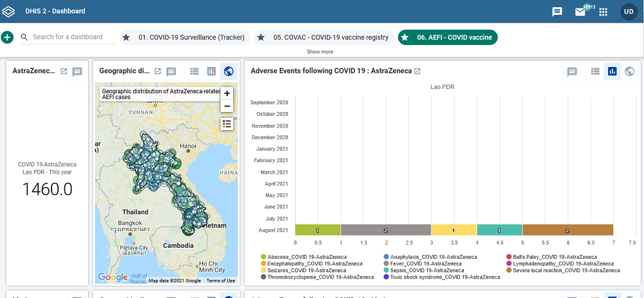The height and width of the screenshot is (298, 644).
Task: Toggle Sepsis_COVID 19-AstraZeneca legend entry
Action: tap(424, 270)
